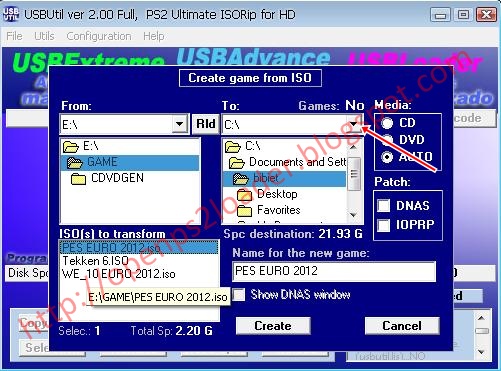Click the CDVDGEN folder icon
Image resolution: width=501 pixels, height=371 pixels.
(79, 179)
